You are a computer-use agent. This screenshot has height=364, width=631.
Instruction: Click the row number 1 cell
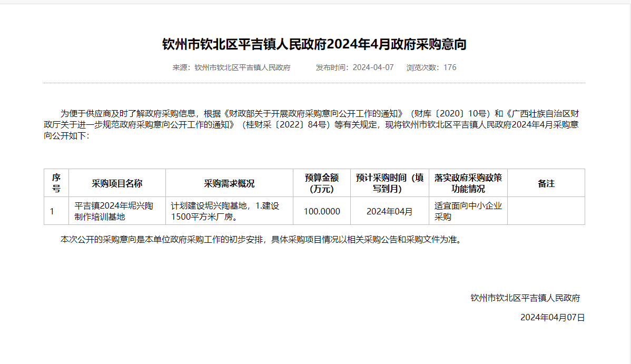56,211
